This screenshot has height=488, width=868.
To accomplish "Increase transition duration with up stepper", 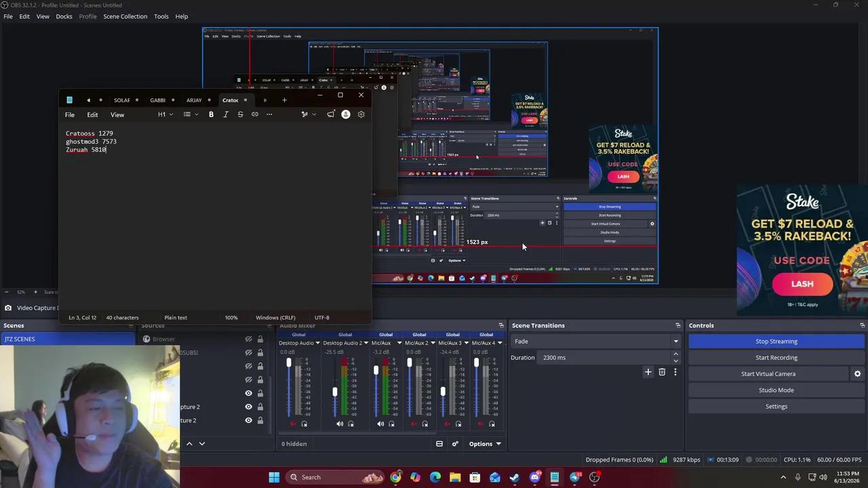I will click(675, 354).
